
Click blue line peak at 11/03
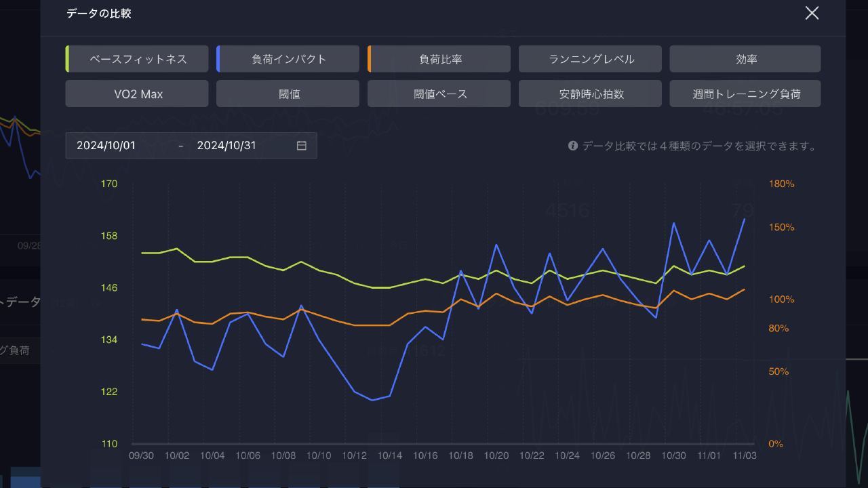pos(745,219)
